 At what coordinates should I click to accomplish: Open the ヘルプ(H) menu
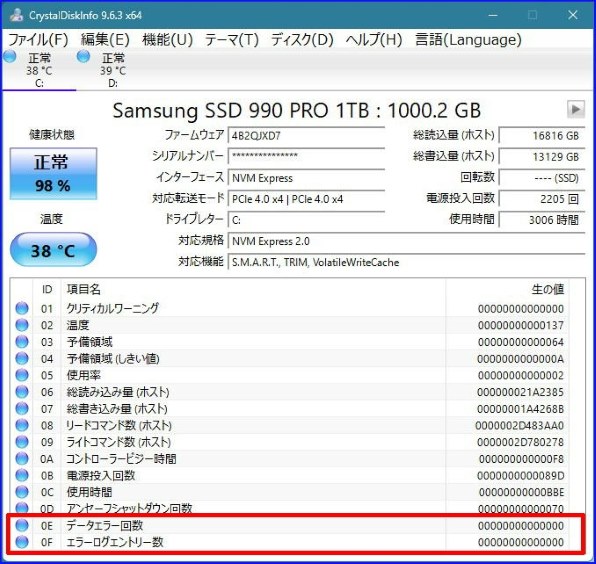tap(374, 40)
